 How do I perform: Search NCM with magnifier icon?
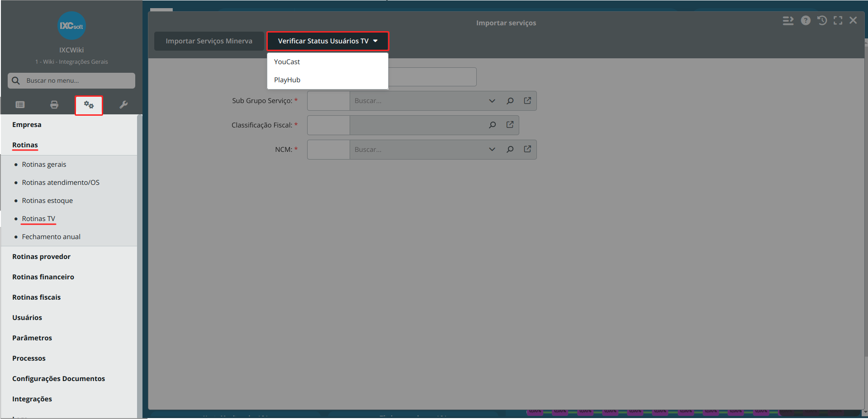click(x=510, y=150)
